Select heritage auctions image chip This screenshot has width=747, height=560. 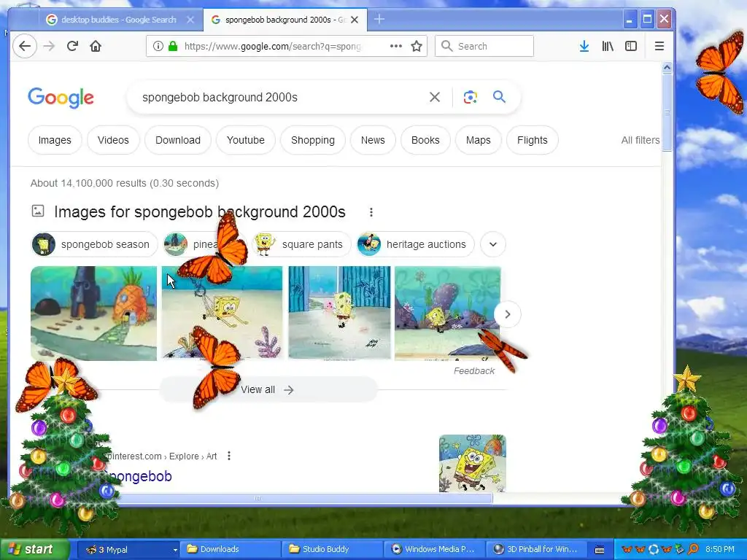(415, 244)
